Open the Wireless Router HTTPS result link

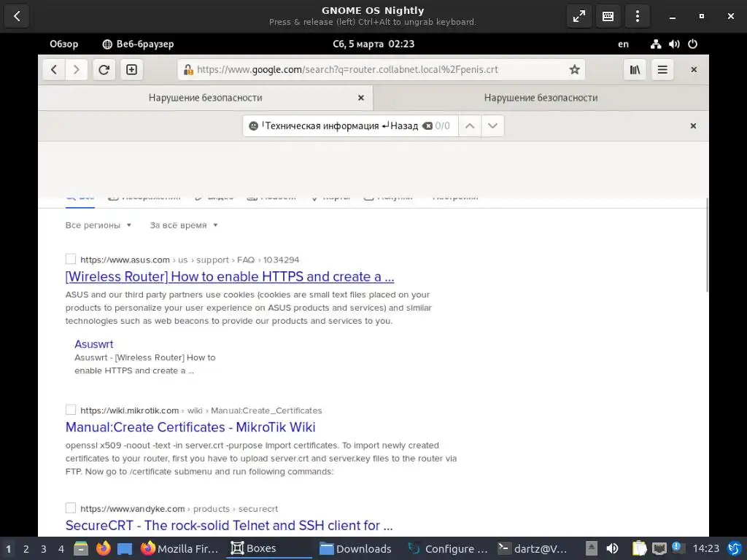click(x=230, y=276)
